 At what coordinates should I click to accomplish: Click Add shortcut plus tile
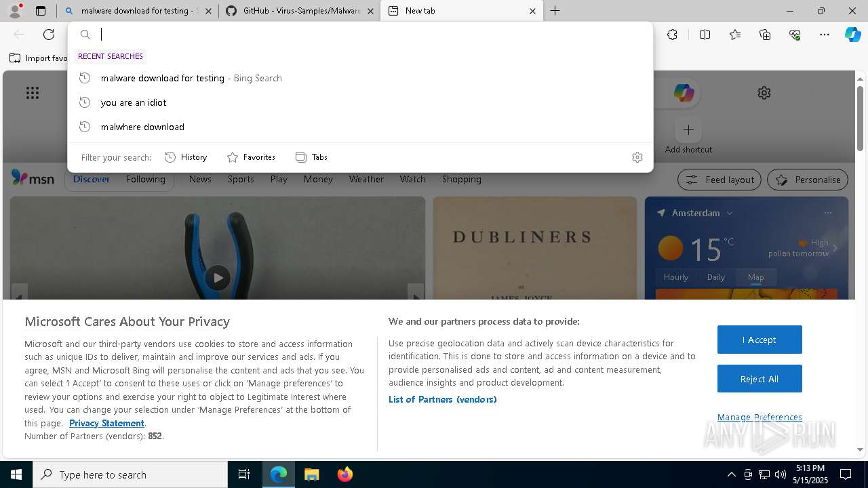[x=688, y=129]
